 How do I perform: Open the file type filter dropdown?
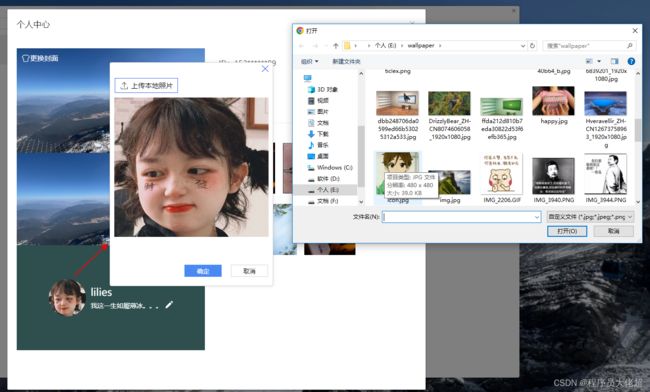[x=630, y=217]
